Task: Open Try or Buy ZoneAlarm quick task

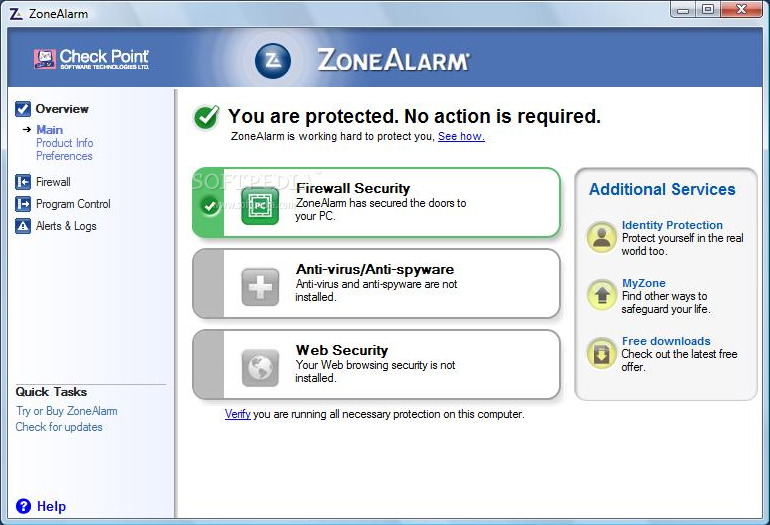Action: click(66, 411)
